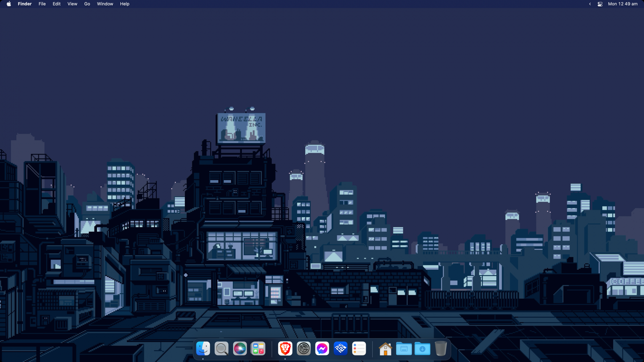The image size is (644, 362).
Task: Toggle Control Center in menu bar
Action: tap(600, 4)
